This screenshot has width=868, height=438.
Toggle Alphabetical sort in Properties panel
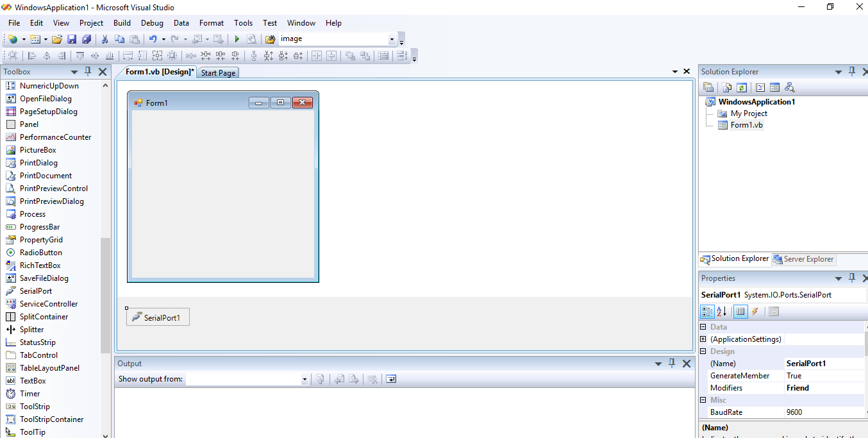coord(722,312)
